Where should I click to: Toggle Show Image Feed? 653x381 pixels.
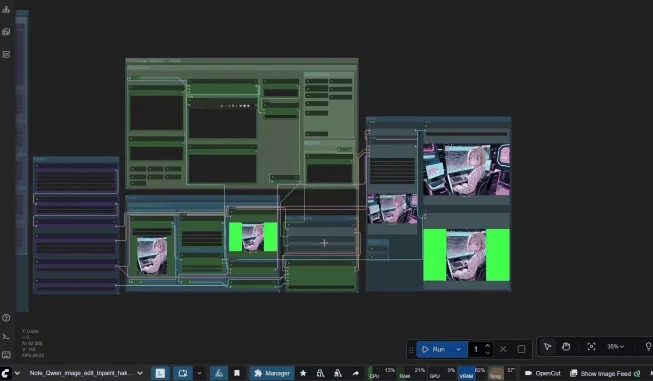605,374
